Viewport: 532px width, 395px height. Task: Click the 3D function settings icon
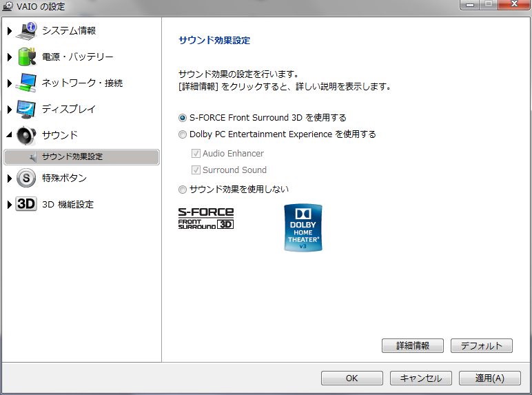(26, 204)
